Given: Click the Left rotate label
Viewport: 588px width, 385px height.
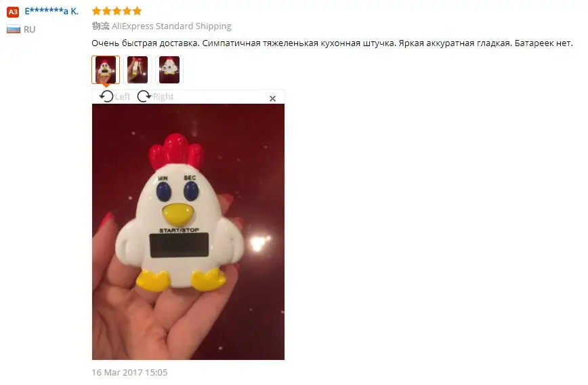Looking at the screenshot, I should pos(123,97).
